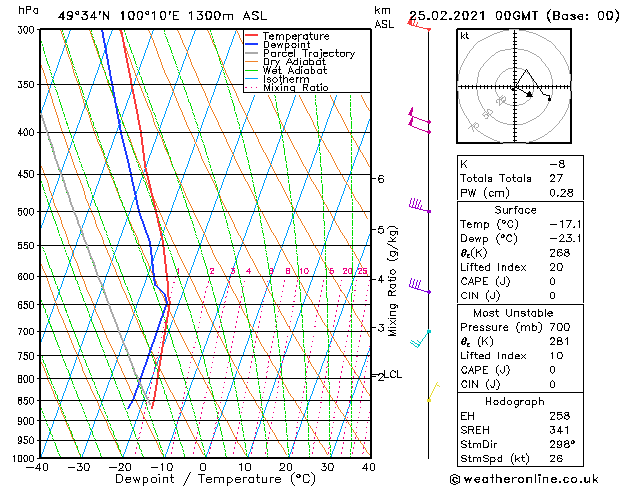The image size is (629, 486).
Task: Select the purple wind barb at 500 hPa
Action: point(418,207)
